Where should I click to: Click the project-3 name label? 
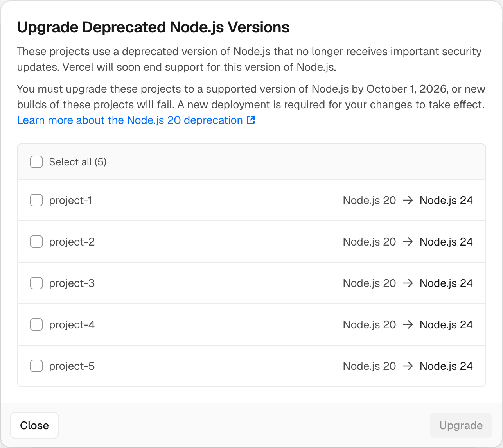coord(72,283)
